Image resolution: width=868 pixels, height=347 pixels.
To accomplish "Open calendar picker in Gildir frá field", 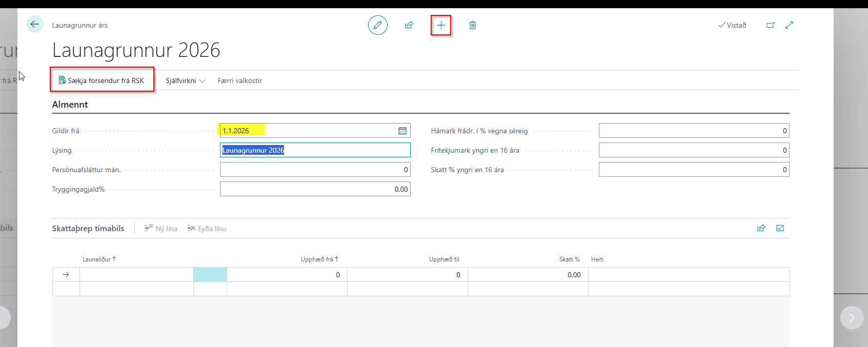I will click(x=402, y=131).
